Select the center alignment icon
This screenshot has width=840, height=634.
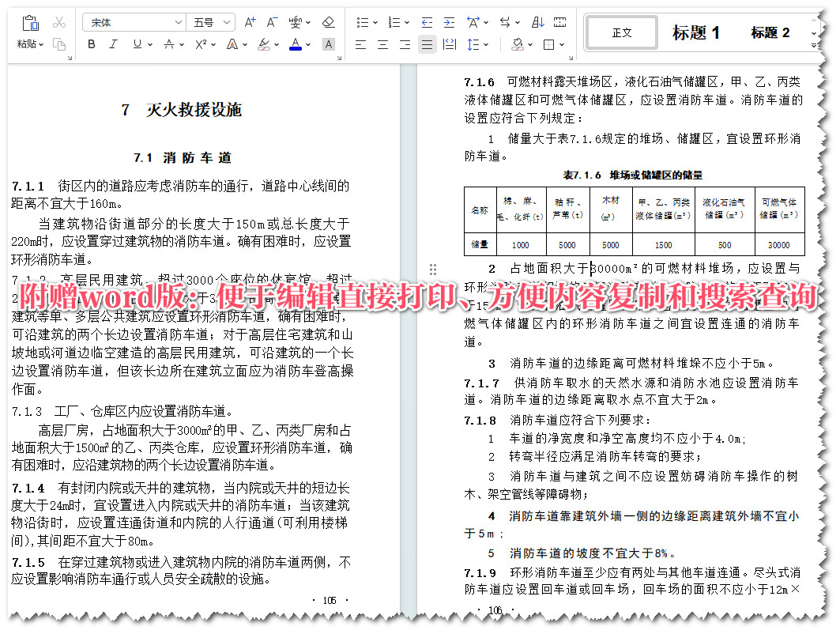(x=383, y=44)
